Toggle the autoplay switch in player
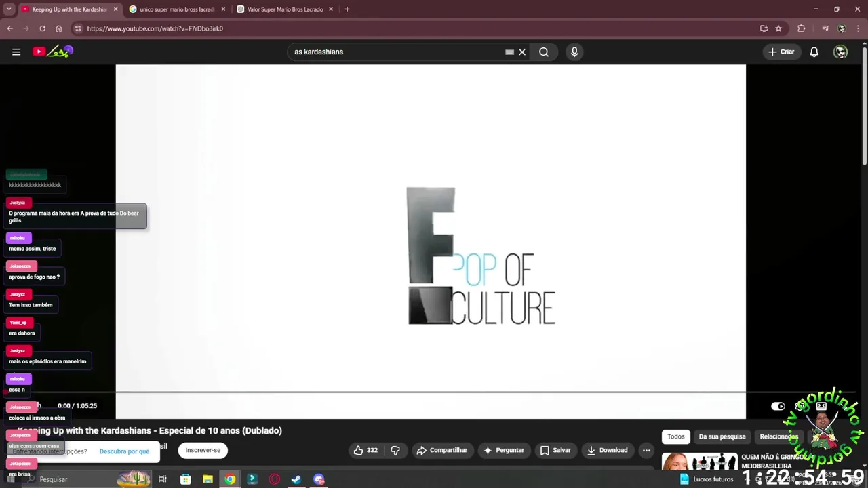 coord(778,406)
